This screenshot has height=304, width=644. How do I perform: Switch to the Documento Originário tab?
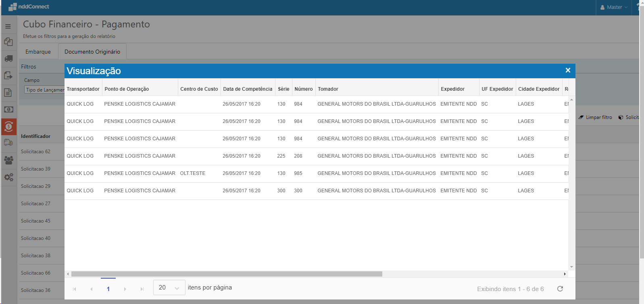(92, 52)
